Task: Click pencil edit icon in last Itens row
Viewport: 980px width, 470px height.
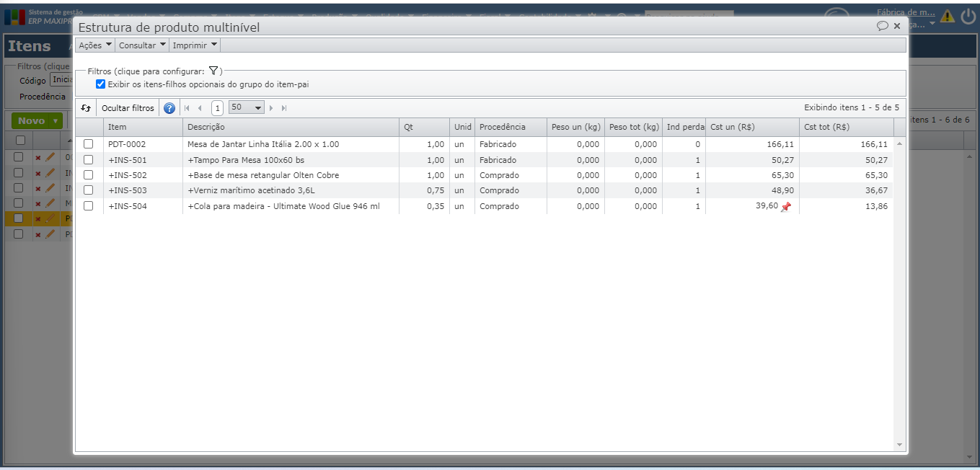Action: coord(50,234)
